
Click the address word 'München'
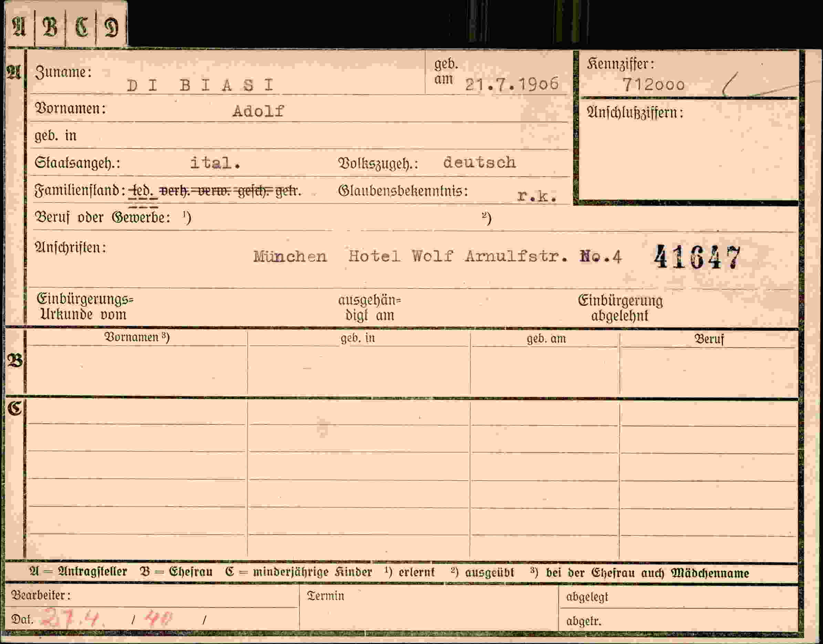pos(290,257)
